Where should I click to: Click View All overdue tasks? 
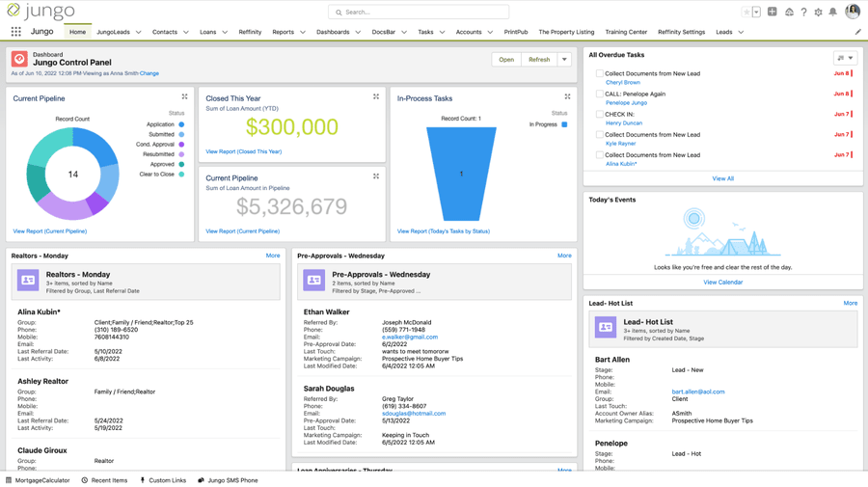723,178
